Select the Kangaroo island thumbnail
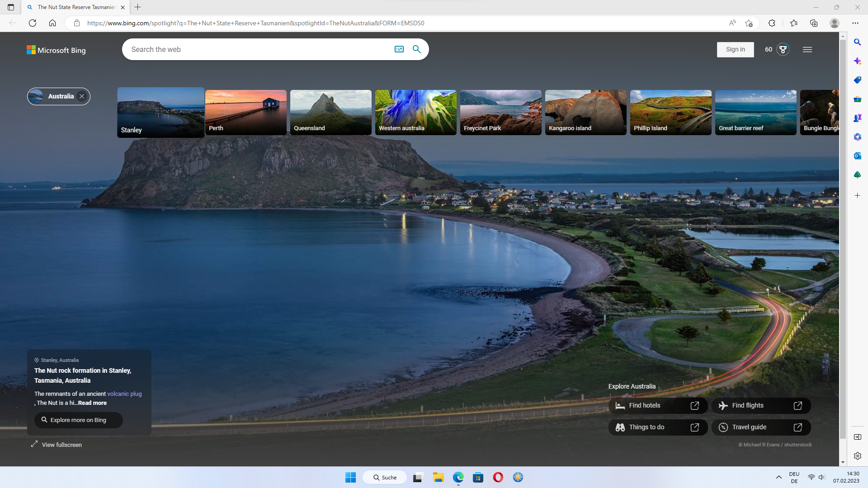Screen dimensions: 868x488 click(x=585, y=112)
